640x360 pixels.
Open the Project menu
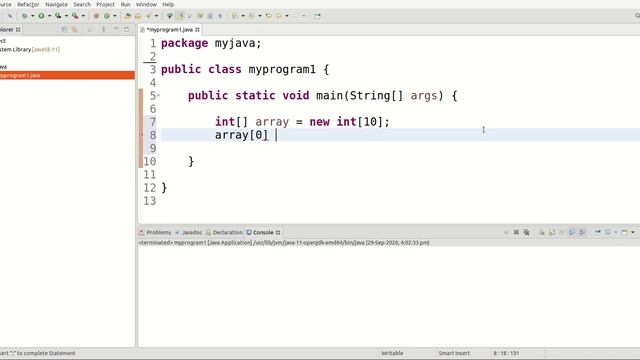[x=105, y=4]
